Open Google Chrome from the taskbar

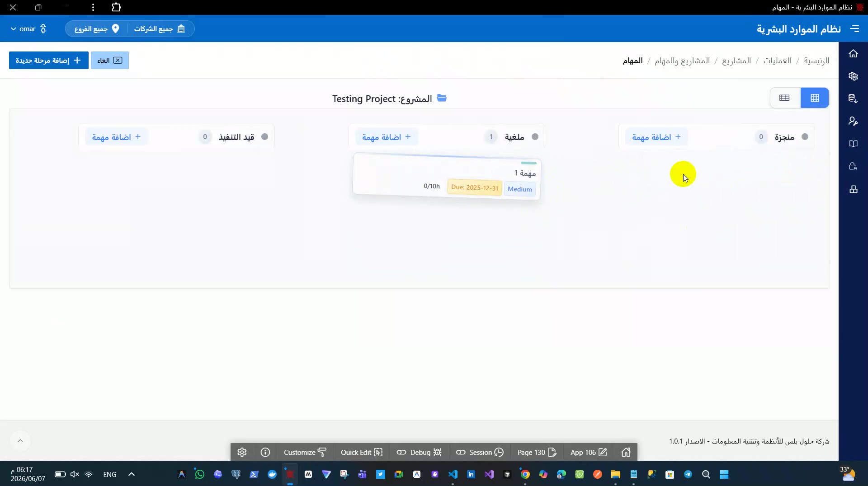coord(525,474)
